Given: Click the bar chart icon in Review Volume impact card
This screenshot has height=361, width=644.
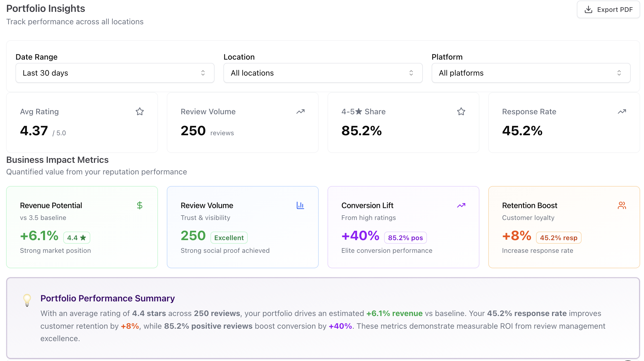Looking at the screenshot, I should point(300,205).
